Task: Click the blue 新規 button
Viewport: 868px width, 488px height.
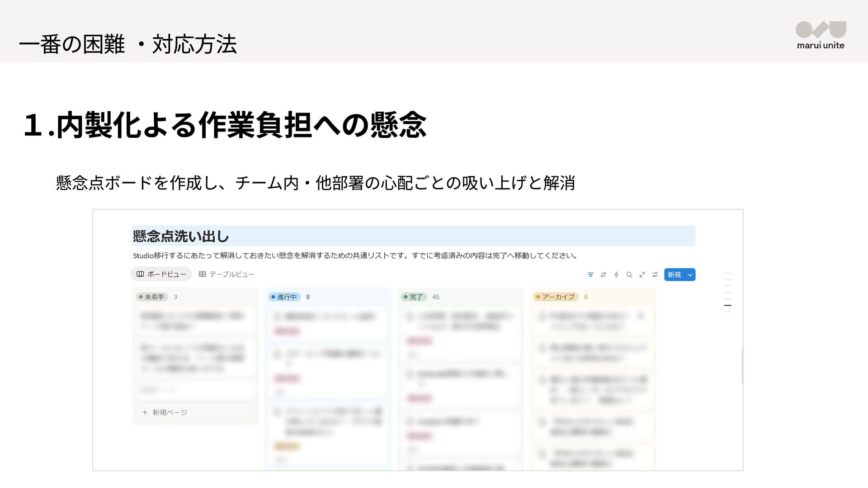Action: coord(674,275)
